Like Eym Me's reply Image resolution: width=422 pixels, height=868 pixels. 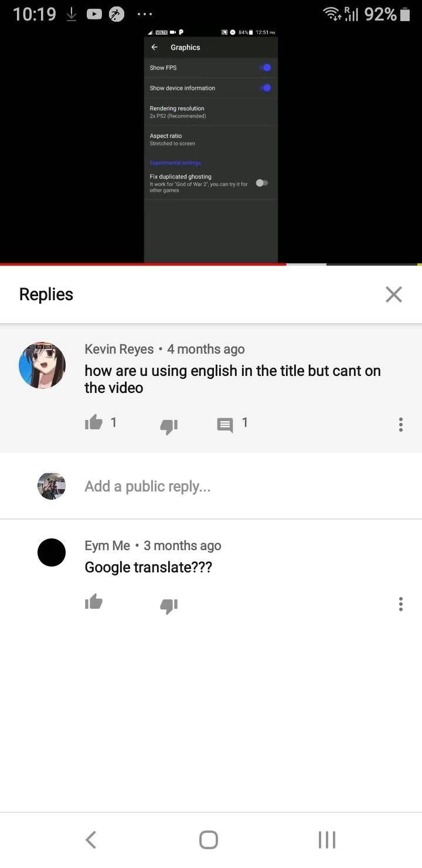[94, 602]
